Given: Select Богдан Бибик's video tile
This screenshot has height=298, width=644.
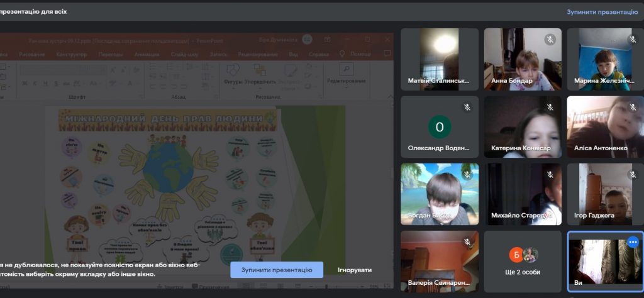Looking at the screenshot, I should click(440, 194).
